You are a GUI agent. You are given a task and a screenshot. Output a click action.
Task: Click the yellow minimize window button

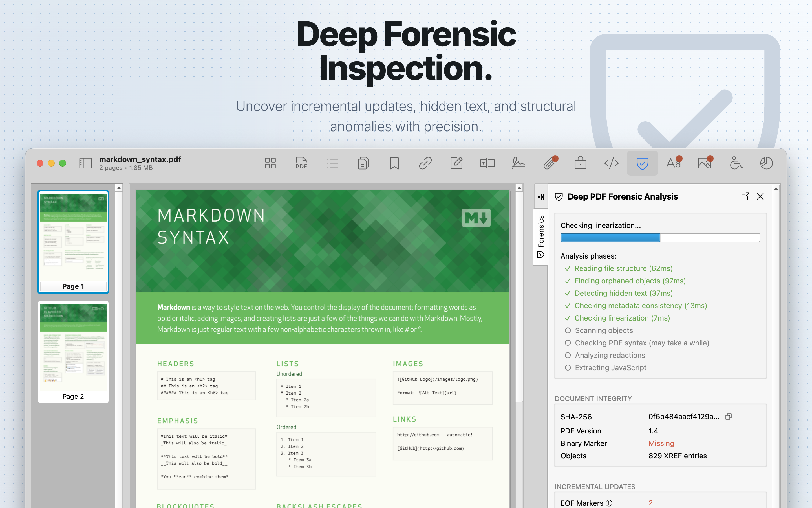pyautogui.click(x=51, y=163)
